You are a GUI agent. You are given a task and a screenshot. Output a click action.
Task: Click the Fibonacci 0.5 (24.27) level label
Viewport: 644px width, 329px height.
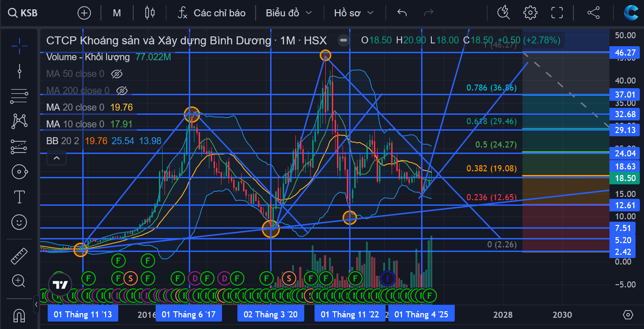(496, 145)
